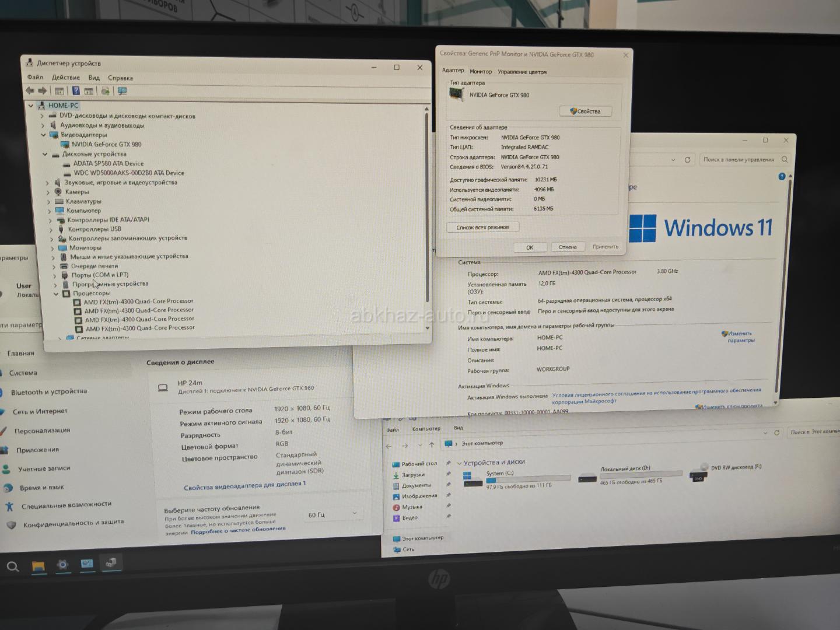Click the Свойства видеоадаптера для дисплея 1 link
This screenshot has height=630, width=840.
tap(244, 485)
